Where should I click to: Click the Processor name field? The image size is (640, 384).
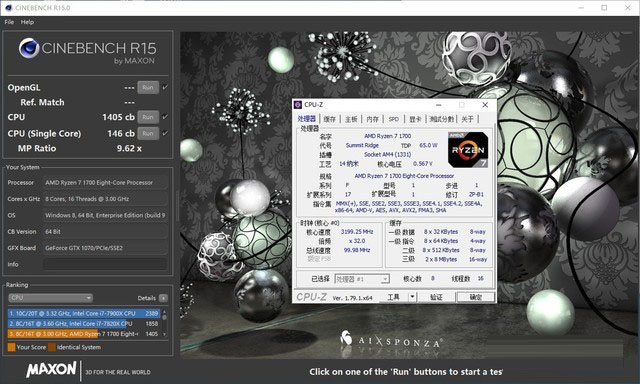point(105,182)
